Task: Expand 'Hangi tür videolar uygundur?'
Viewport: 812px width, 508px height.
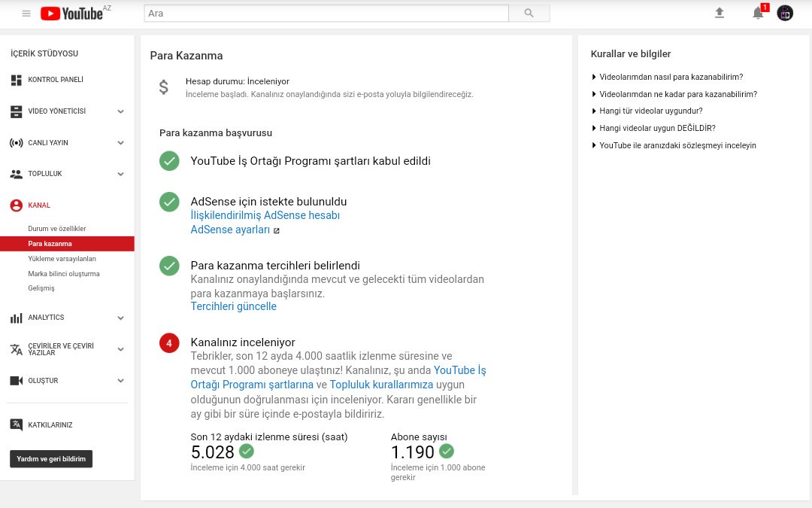Action: (x=647, y=111)
